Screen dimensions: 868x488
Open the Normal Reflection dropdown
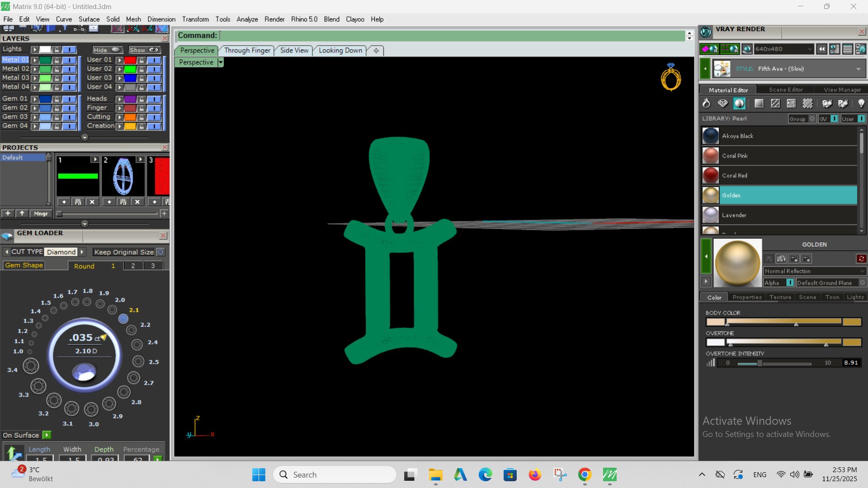(815, 271)
